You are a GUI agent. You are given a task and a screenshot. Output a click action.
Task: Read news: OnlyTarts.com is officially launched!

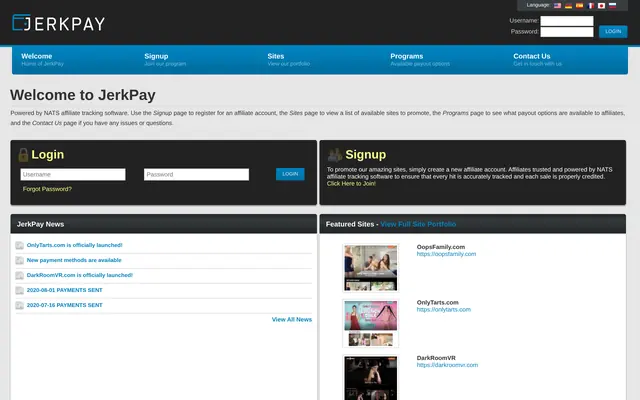[x=74, y=245]
